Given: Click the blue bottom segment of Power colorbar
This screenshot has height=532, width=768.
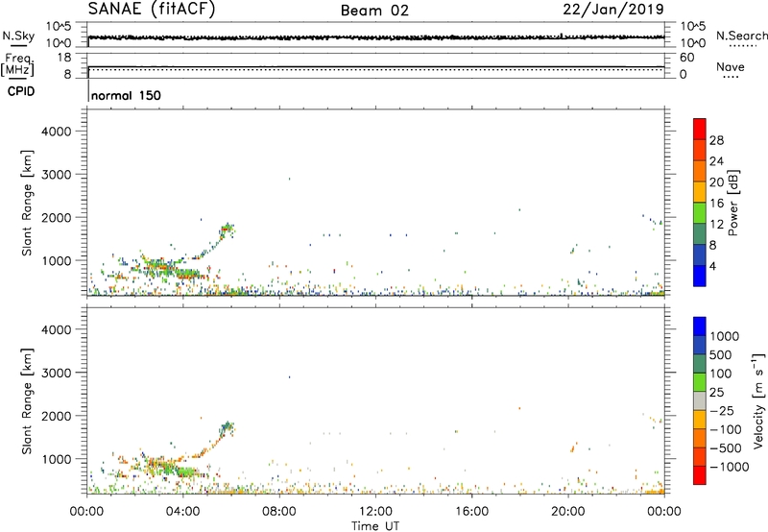Looking at the screenshot, I should 700,276.
